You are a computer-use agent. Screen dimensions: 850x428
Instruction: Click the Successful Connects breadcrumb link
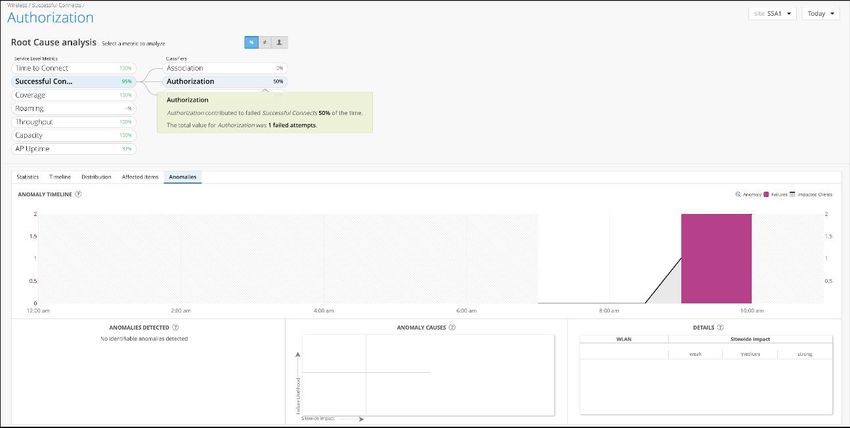point(57,5)
